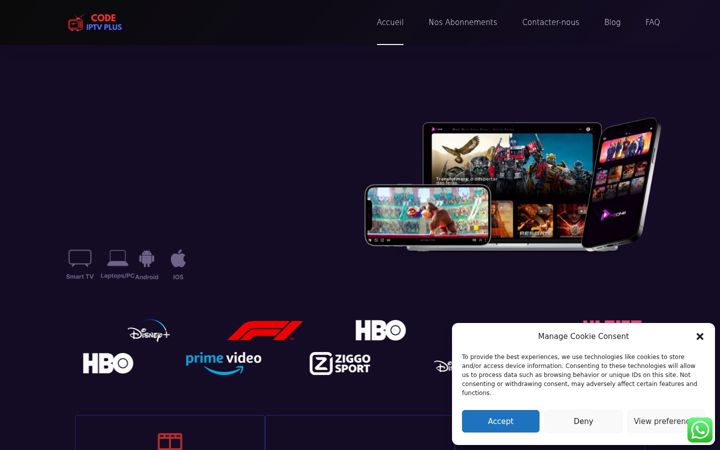This screenshot has width=720, height=450.
Task: Click the Laptops/PC icon
Action: click(118, 258)
